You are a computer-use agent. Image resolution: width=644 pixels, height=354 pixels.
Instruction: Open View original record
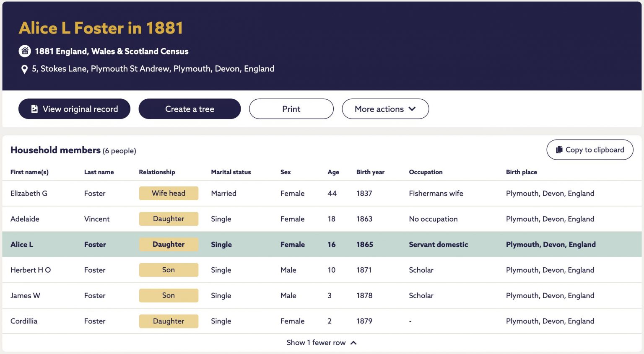click(x=74, y=109)
